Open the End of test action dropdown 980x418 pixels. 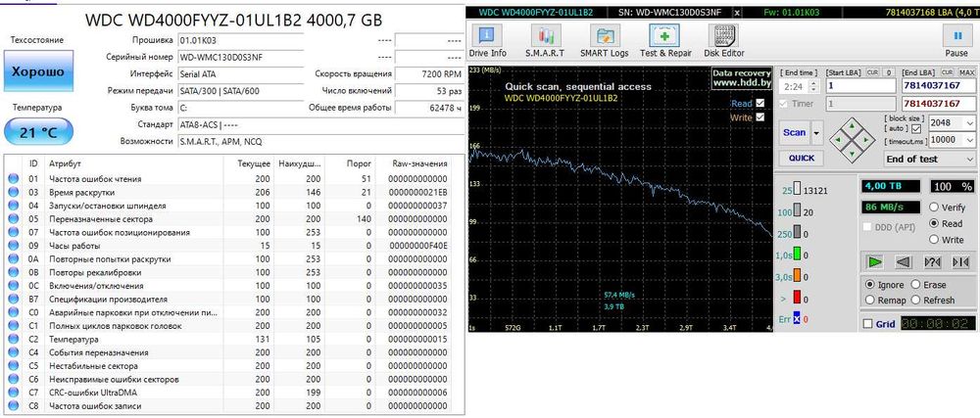[929, 160]
